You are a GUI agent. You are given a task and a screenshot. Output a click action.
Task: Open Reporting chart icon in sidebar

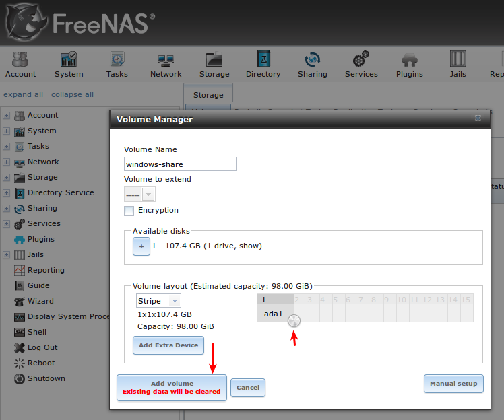click(20, 271)
